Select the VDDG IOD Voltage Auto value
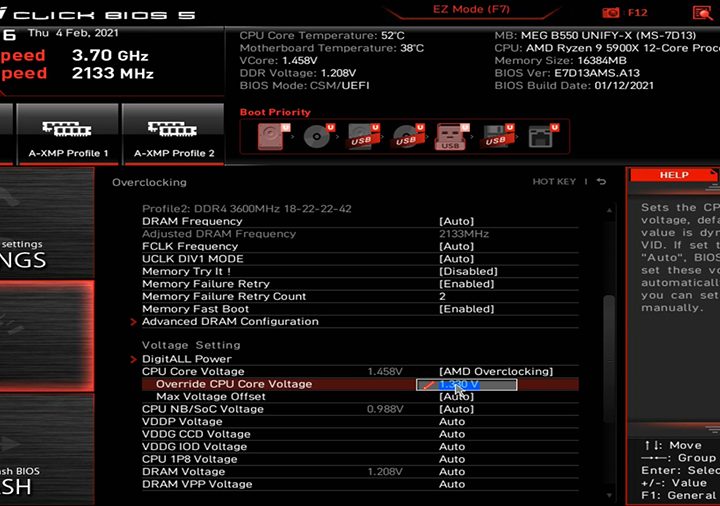 pyautogui.click(x=452, y=446)
